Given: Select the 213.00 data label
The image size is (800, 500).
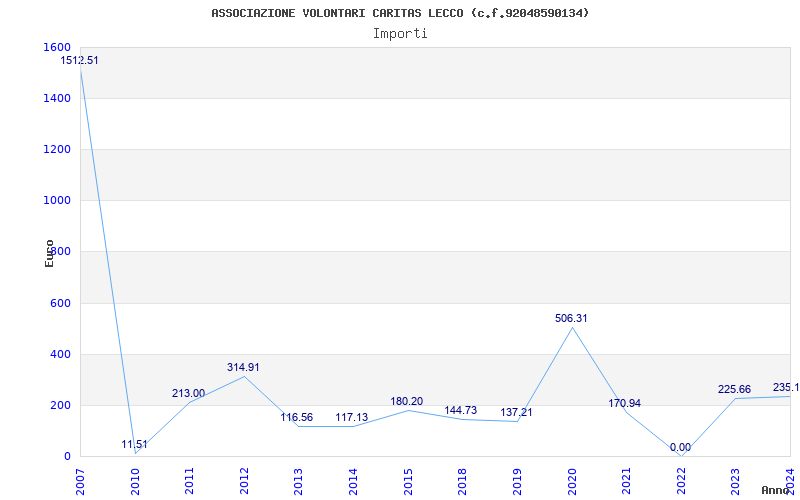Looking at the screenshot, I should pos(188,393).
